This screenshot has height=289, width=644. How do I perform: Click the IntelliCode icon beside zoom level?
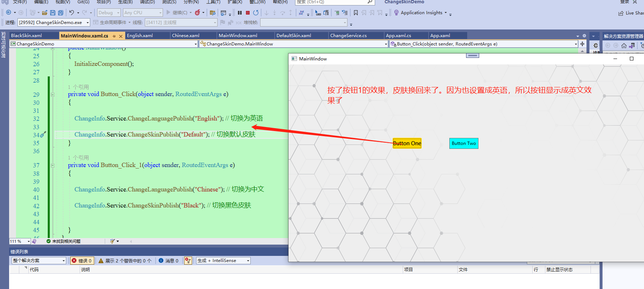pos(34,241)
